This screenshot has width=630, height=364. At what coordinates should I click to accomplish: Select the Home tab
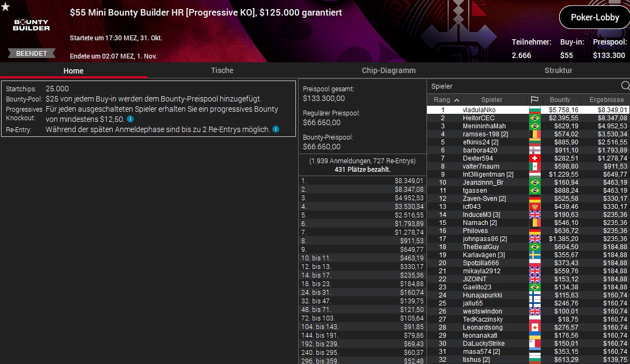[x=73, y=71]
